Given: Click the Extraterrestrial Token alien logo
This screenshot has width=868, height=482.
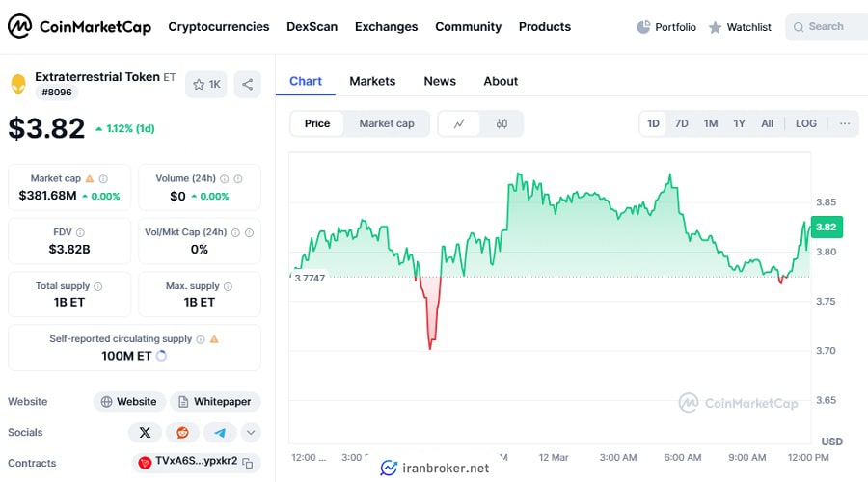Looking at the screenshot, I should [x=18, y=84].
